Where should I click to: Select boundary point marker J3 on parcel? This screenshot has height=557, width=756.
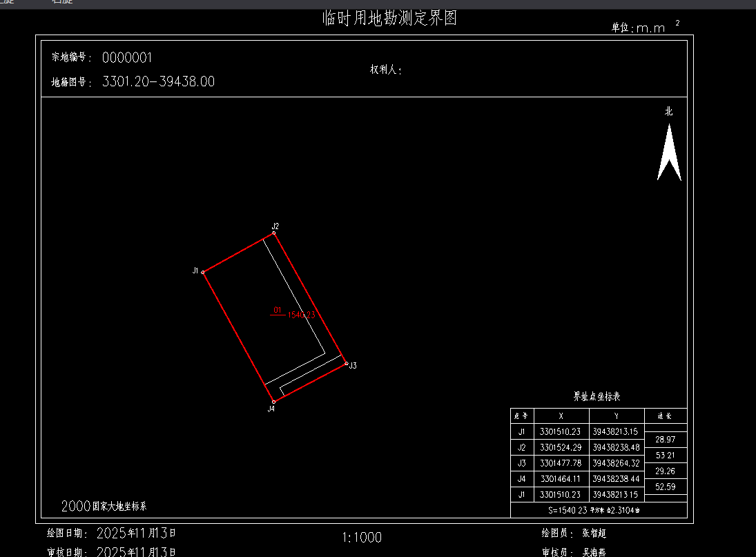tap(346, 364)
